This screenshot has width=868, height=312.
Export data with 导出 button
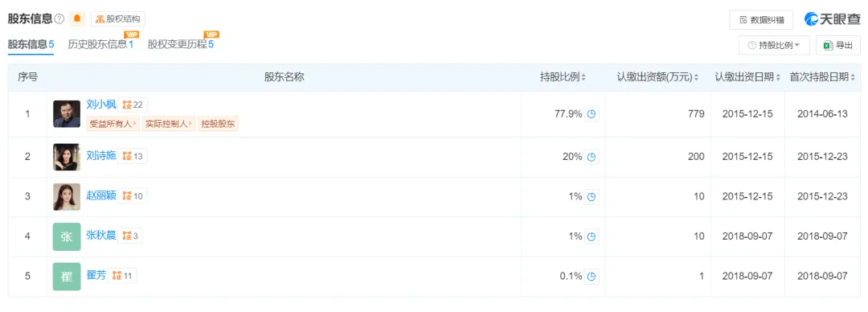pos(838,46)
